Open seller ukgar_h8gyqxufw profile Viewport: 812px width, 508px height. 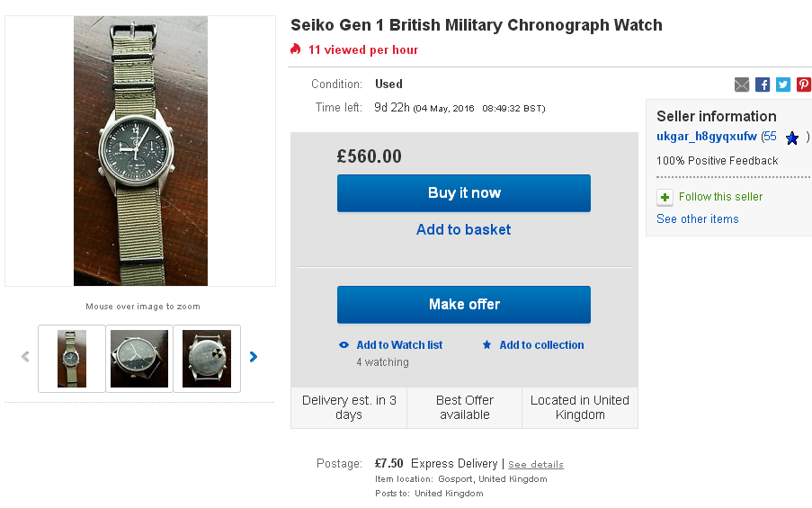tap(707, 137)
